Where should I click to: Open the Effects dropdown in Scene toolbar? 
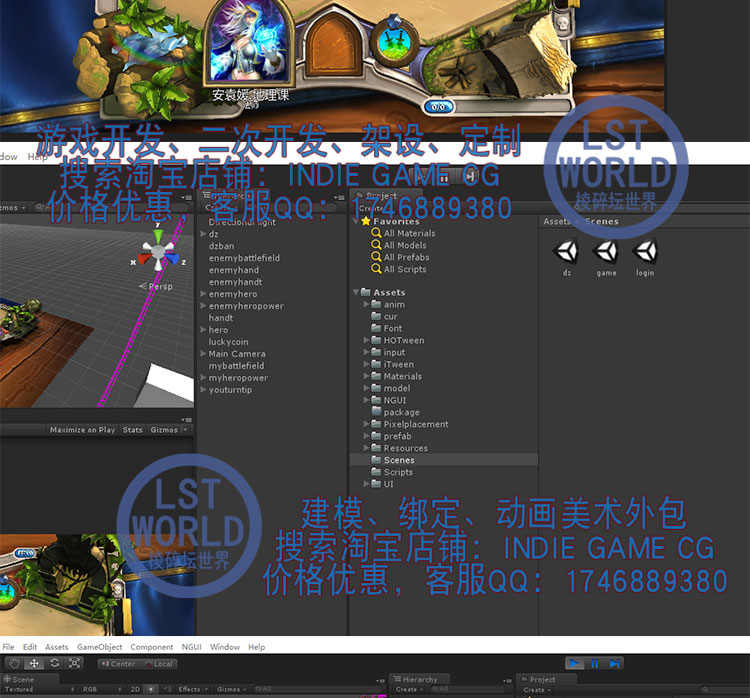click(193, 689)
